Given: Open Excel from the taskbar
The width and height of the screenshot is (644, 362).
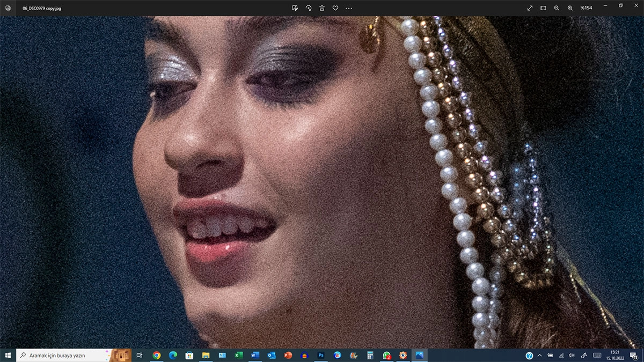Looking at the screenshot, I should coord(239,355).
